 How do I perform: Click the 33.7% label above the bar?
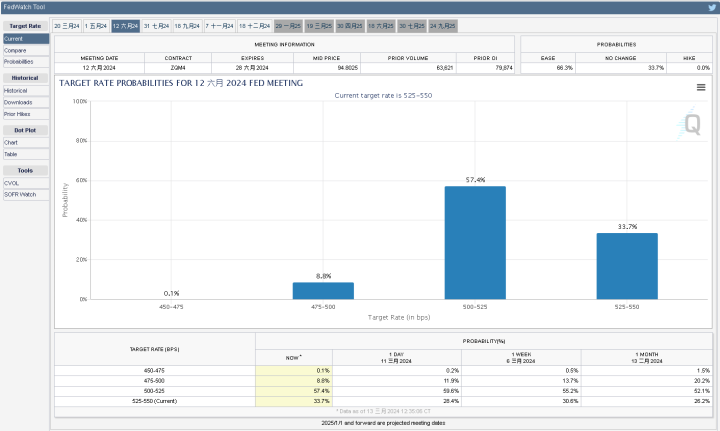pyautogui.click(x=627, y=227)
